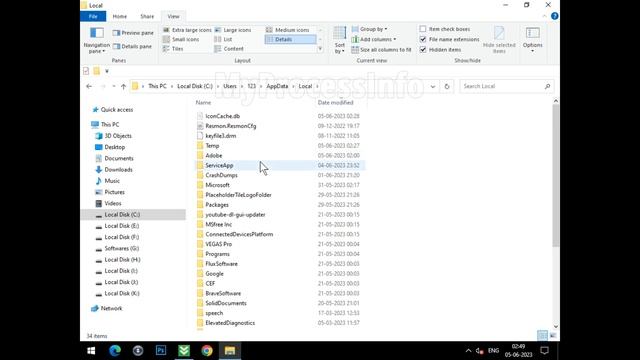
Task: Open Photoshop from taskbar
Action: (161, 351)
